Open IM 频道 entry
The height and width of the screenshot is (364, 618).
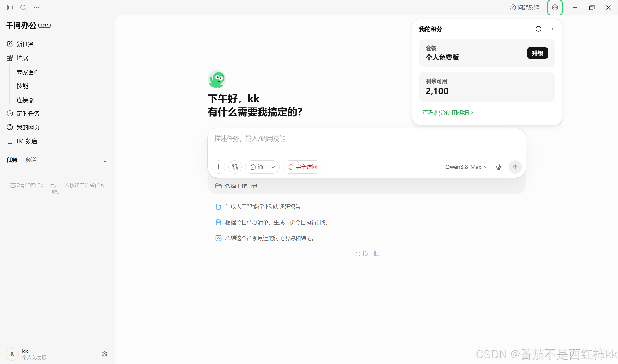tap(22, 141)
